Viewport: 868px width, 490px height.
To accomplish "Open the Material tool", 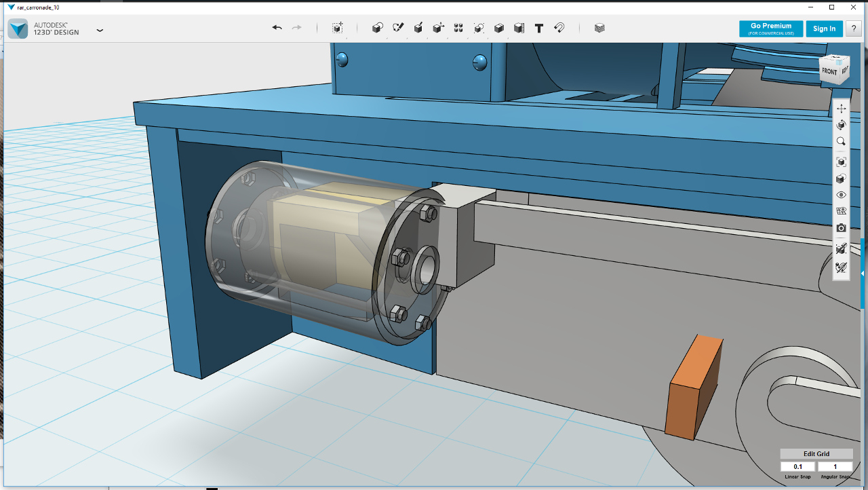I will [x=599, y=28].
